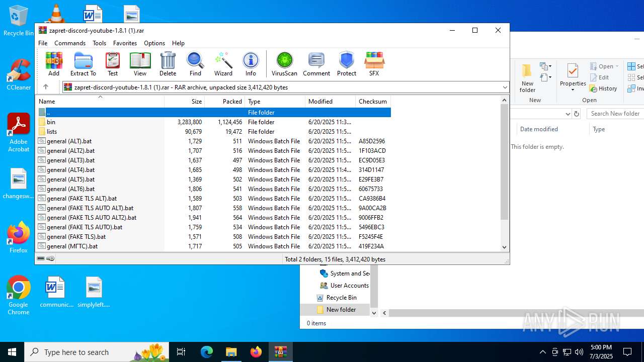Refresh the Explorer folder view
This screenshot has width=644, height=362.
[577, 114]
